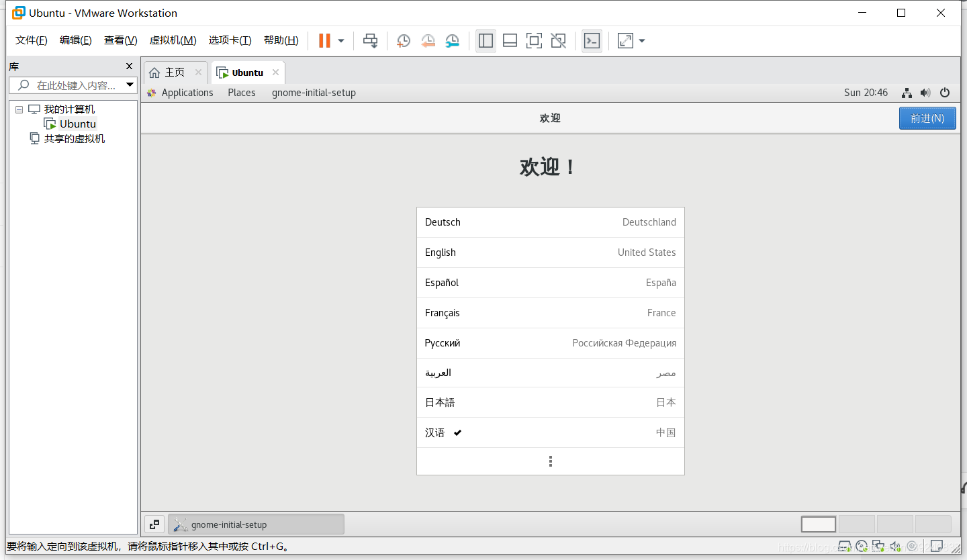Open the 选项卡(T) menu
967x560 pixels.
(x=230, y=40)
